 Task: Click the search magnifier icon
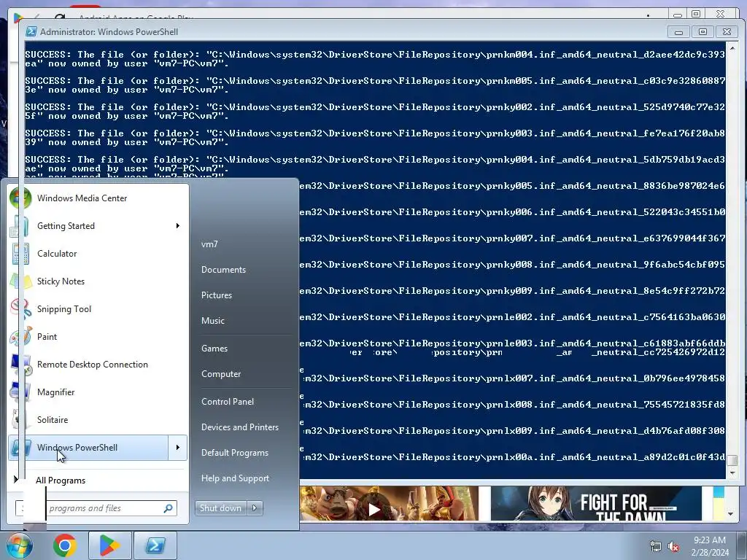[x=168, y=508]
